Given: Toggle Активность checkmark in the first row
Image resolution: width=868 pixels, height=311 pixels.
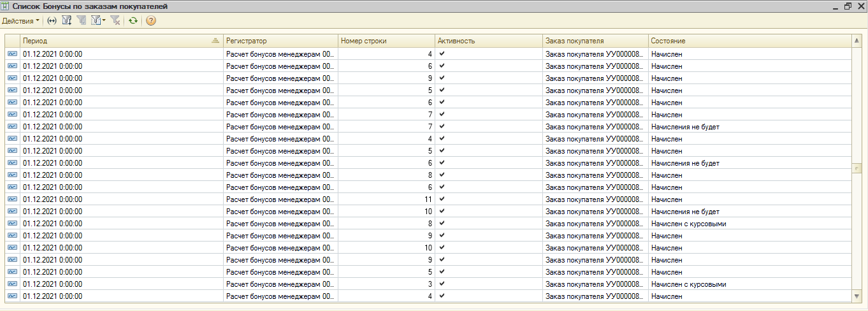Looking at the screenshot, I should click(442, 54).
